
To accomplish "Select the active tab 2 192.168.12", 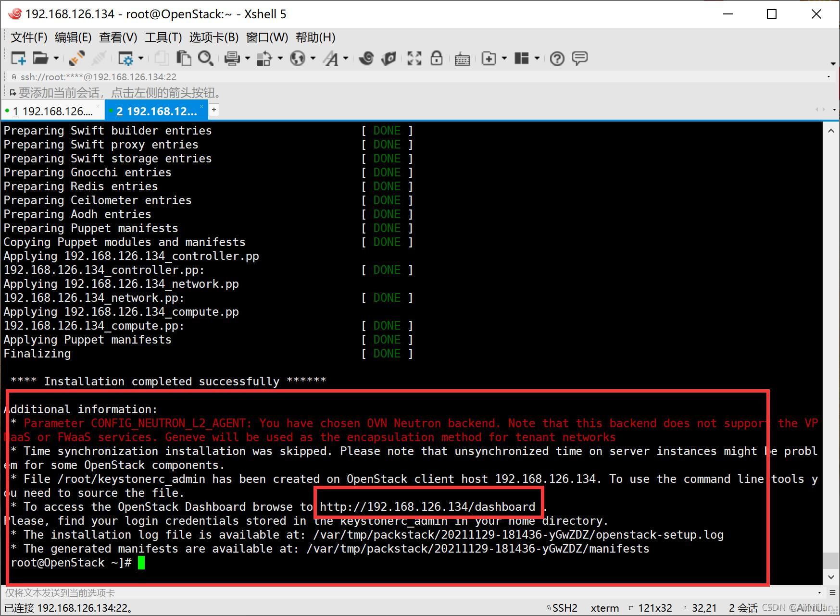I will pos(157,111).
